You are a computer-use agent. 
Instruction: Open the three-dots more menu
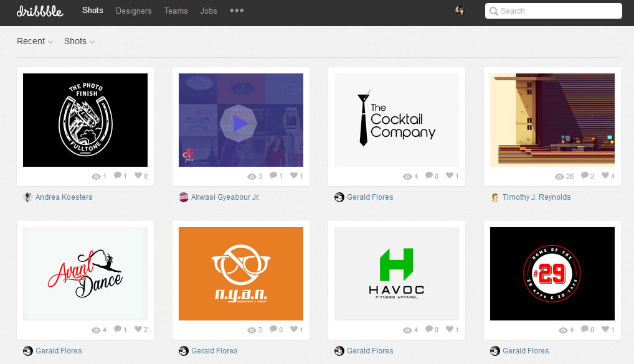(237, 11)
